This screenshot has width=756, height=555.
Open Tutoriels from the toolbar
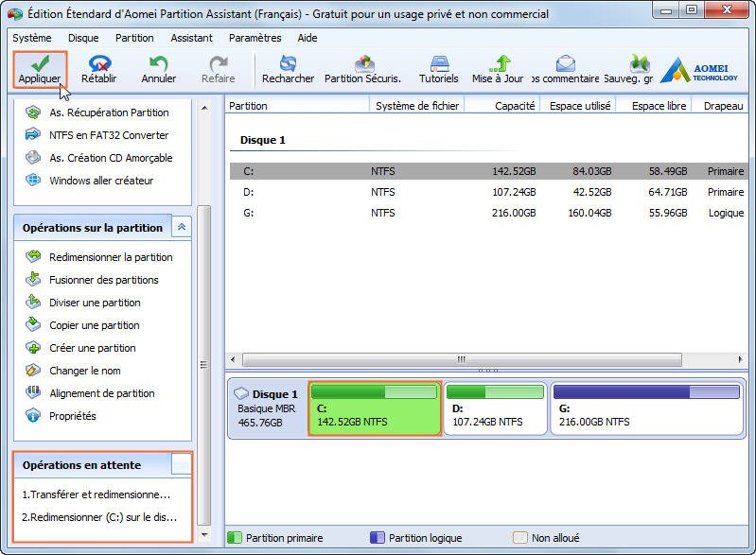439,70
